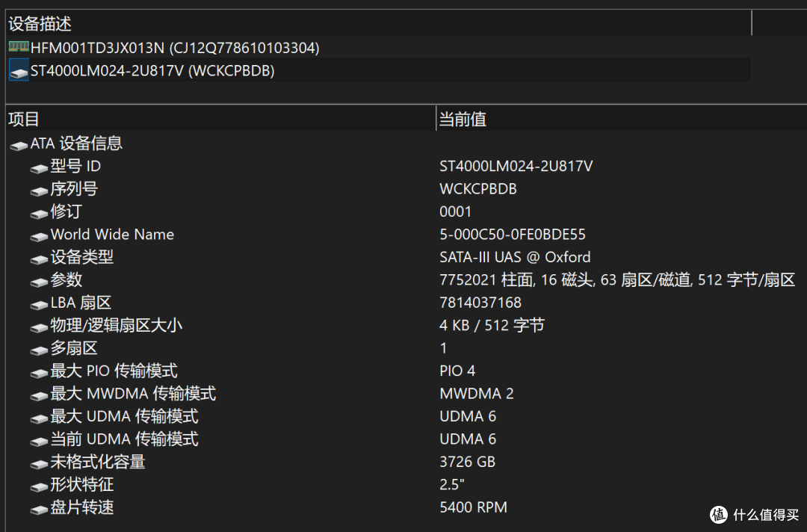Click the drive icon beside ST4000LM024-2U817V (WCKCPBDB)

click(x=19, y=71)
